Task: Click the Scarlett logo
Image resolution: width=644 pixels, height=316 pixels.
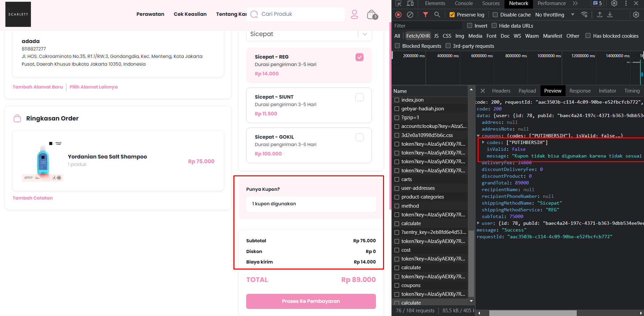Action: click(x=18, y=14)
